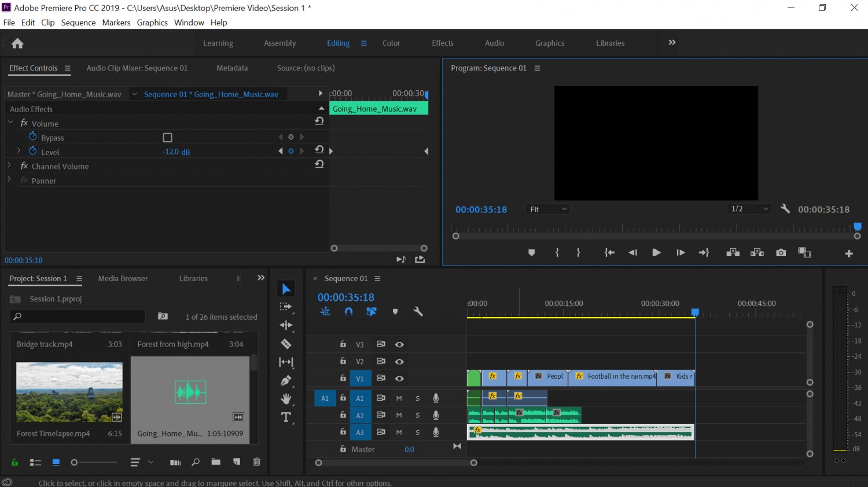
Task: Select the Hand tool
Action: pyautogui.click(x=286, y=399)
